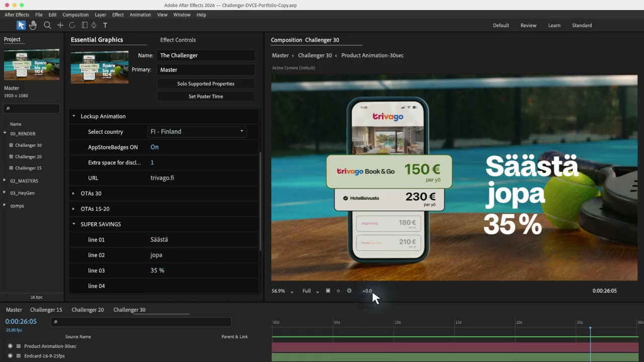644x362 pixels.
Task: Click the URL field trivago.fi
Action: pyautogui.click(x=162, y=178)
